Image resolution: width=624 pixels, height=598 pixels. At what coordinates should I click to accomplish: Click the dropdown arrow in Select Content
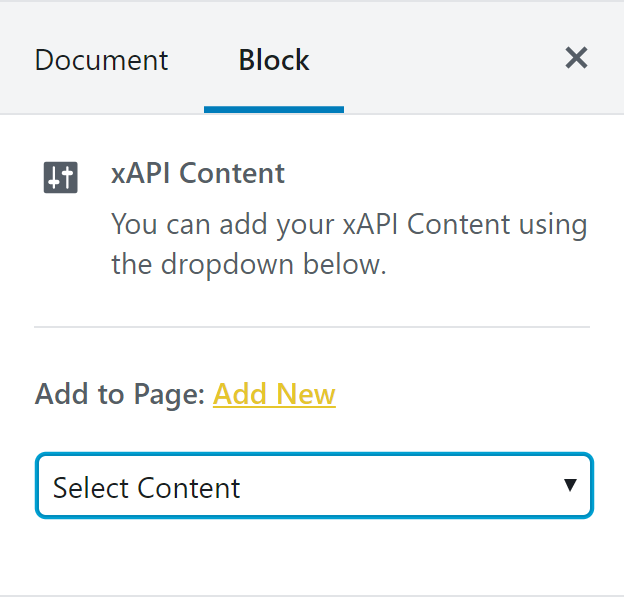[x=570, y=485]
